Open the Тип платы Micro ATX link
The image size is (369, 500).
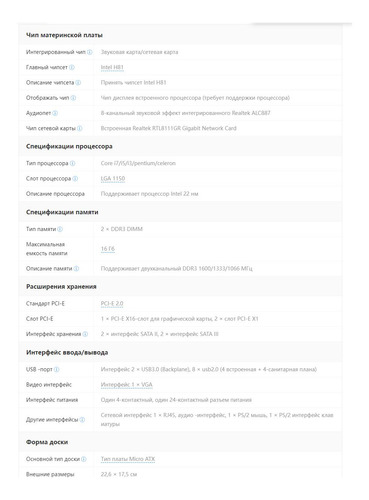[128, 459]
